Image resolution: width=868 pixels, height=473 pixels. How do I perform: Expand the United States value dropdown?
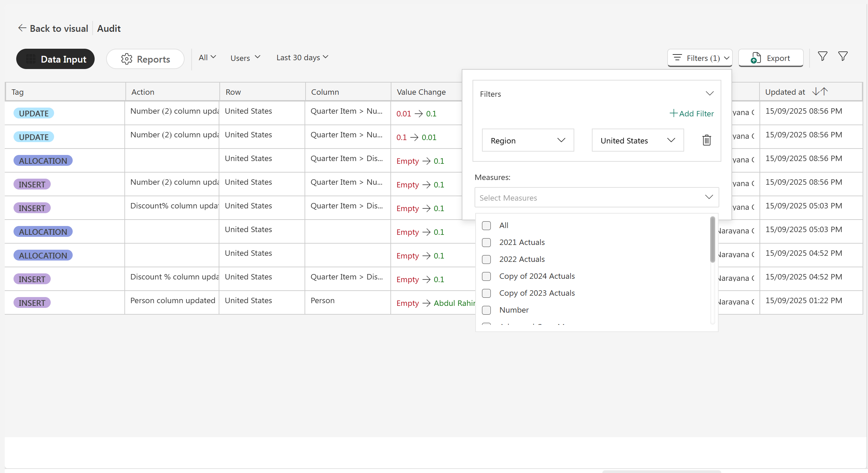tap(637, 140)
